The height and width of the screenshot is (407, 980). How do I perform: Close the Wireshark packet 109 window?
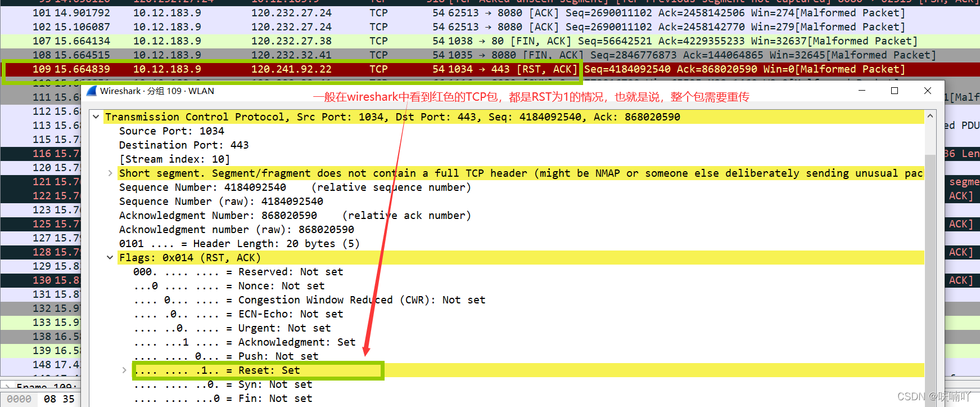tap(928, 91)
